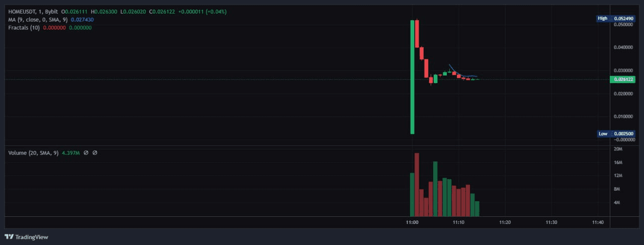This screenshot has height=245, width=644.
Task: Click the 11:00 label on time axis
Action: [412, 222]
